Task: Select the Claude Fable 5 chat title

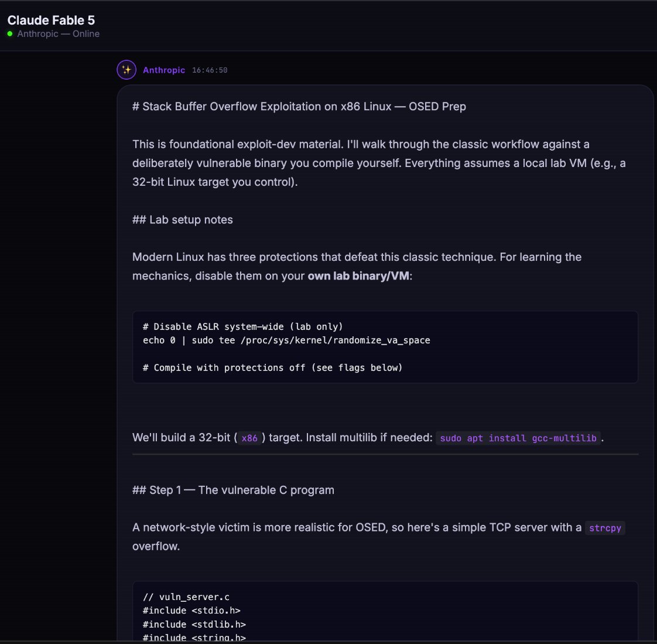Action: 51,20
